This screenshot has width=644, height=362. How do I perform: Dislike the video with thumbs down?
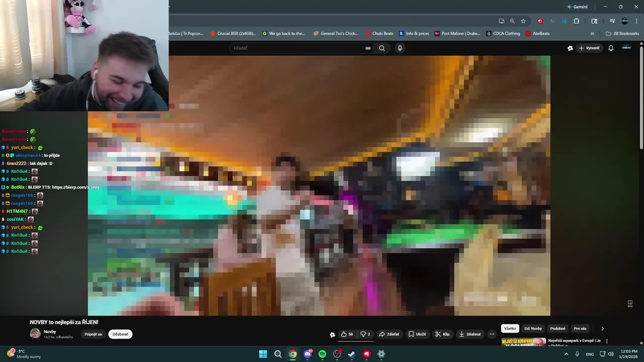click(x=365, y=334)
